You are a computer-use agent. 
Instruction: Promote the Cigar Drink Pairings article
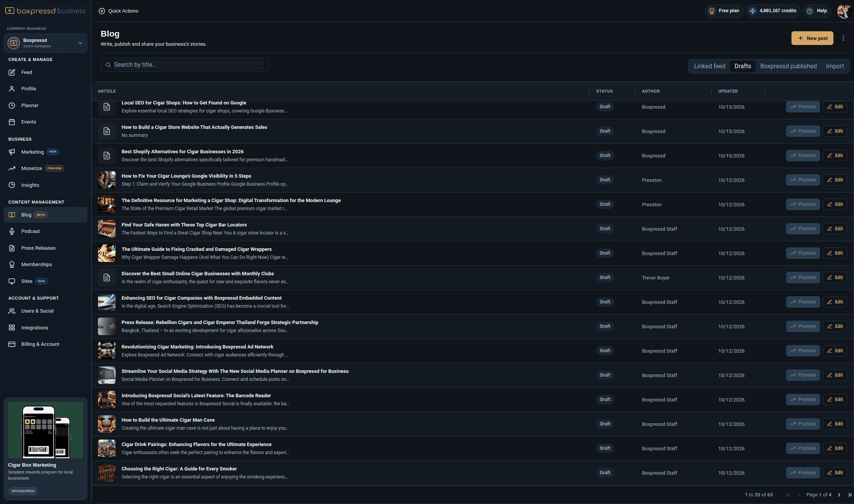803,448
